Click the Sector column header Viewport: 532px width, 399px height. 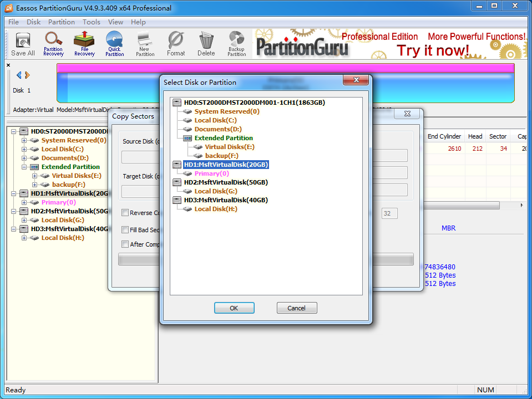click(x=498, y=136)
